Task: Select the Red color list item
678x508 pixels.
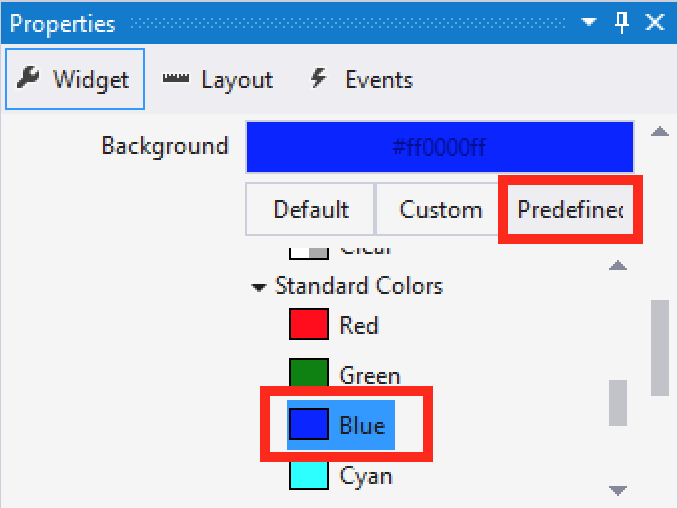Action: click(x=359, y=325)
